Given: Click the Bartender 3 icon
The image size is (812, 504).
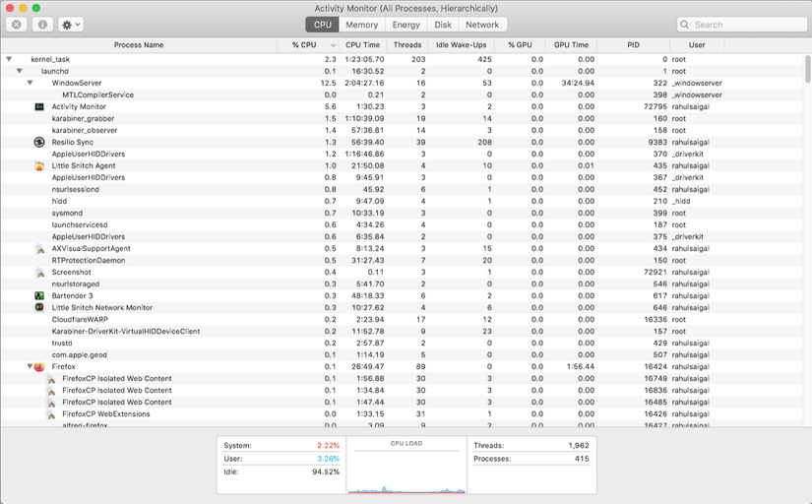Looking at the screenshot, I should point(39,295).
